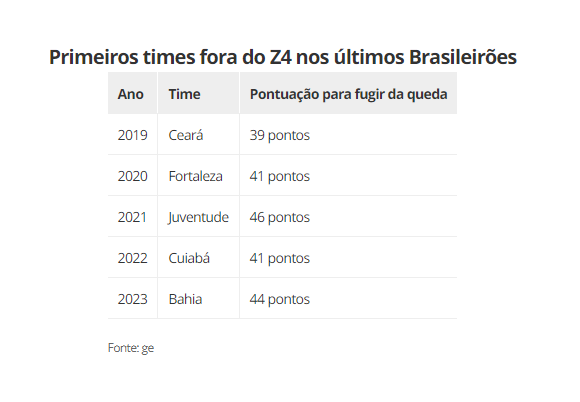Select the 2022 year cell
The height and width of the screenshot is (402, 580).
[132, 258]
